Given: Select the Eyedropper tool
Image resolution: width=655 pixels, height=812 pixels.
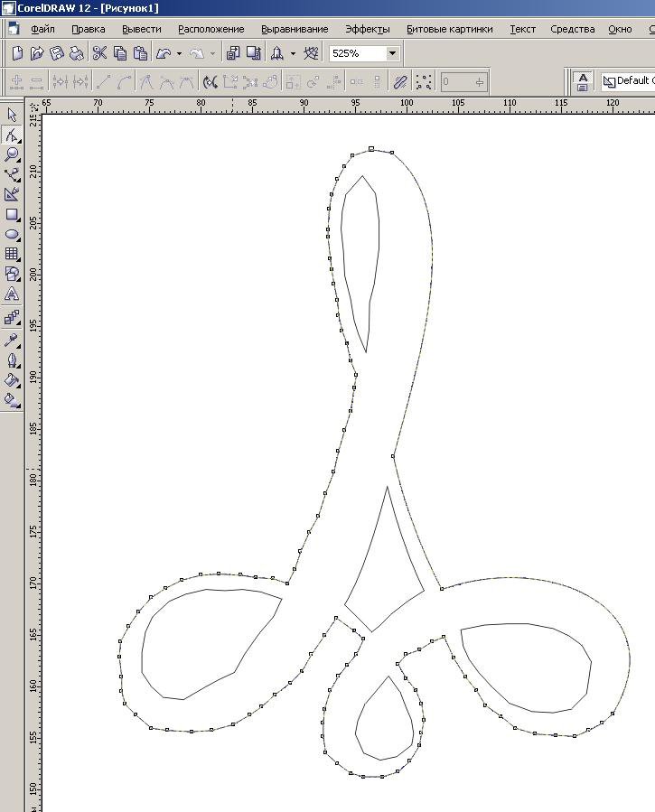Looking at the screenshot, I should [12, 340].
